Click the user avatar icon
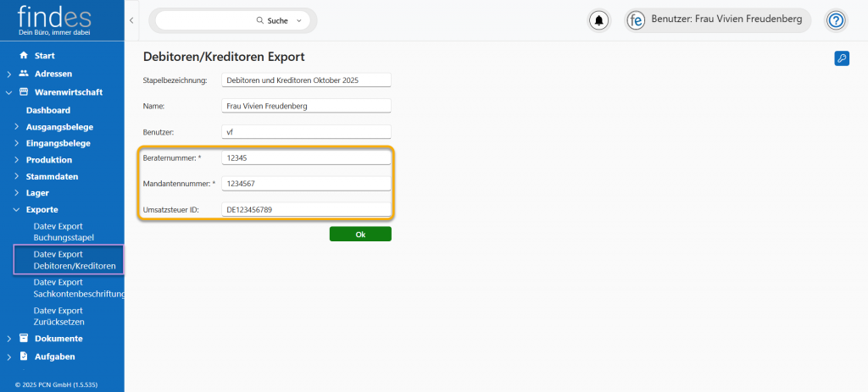The image size is (868, 392). [637, 20]
